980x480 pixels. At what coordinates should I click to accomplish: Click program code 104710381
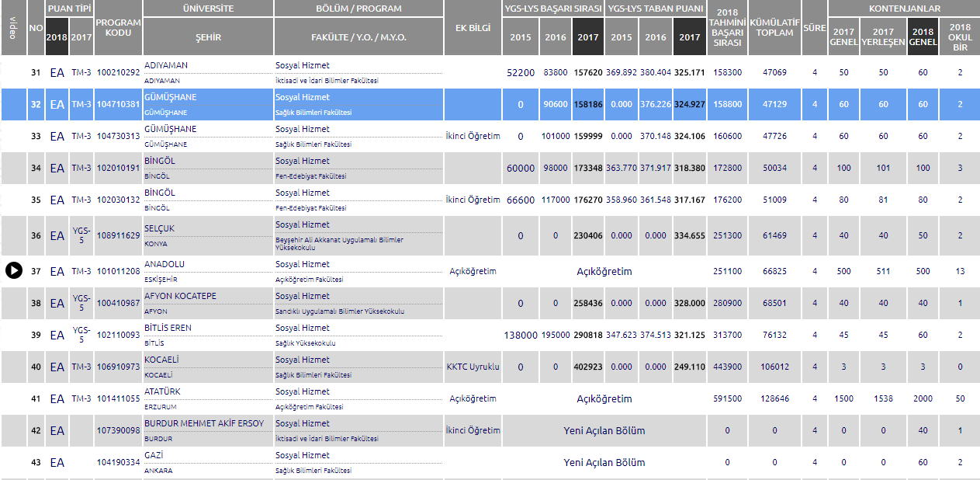(x=118, y=104)
